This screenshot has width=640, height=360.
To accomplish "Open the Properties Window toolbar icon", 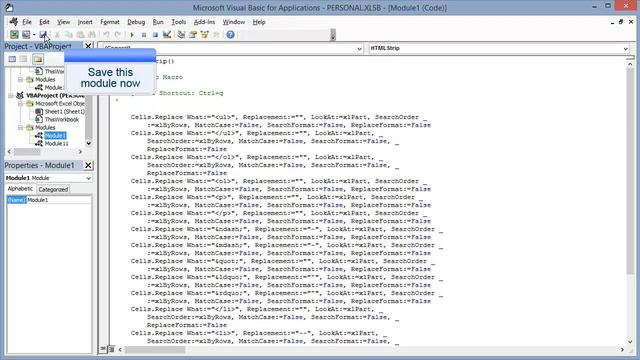I will 193,35.
